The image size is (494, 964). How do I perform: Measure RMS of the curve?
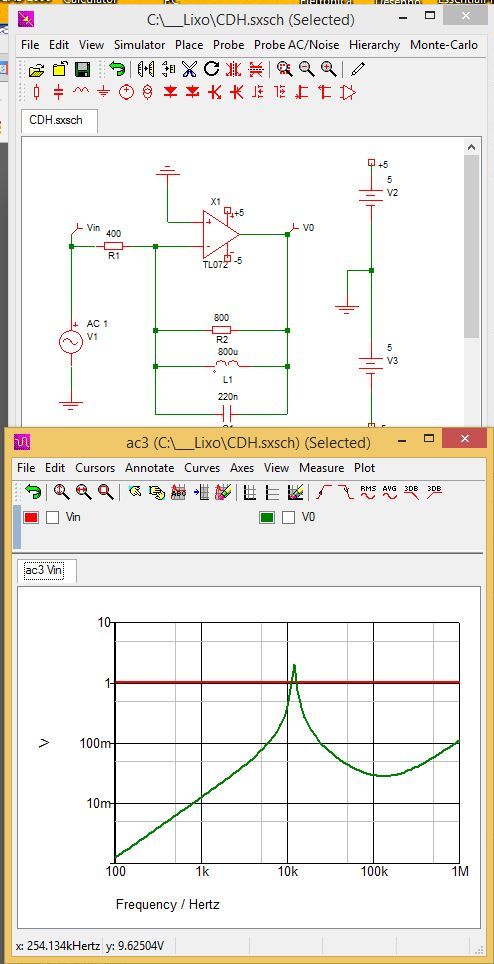pyautogui.click(x=367, y=492)
